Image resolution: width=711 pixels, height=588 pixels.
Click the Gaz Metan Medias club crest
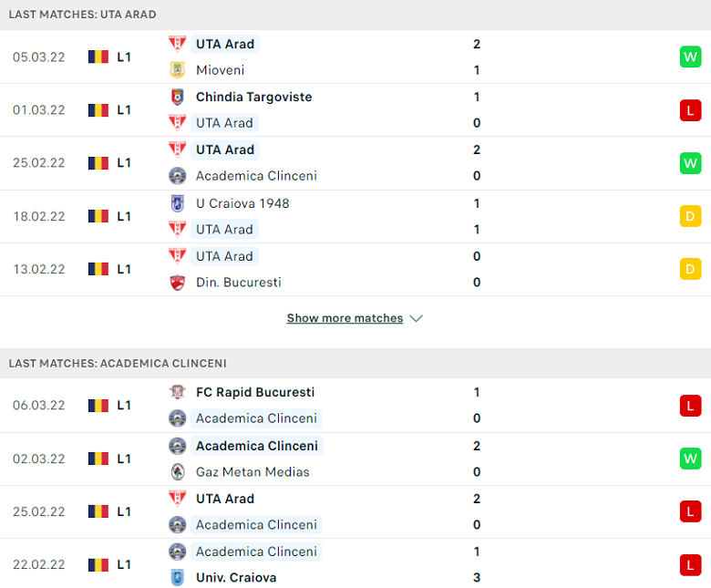coord(178,472)
